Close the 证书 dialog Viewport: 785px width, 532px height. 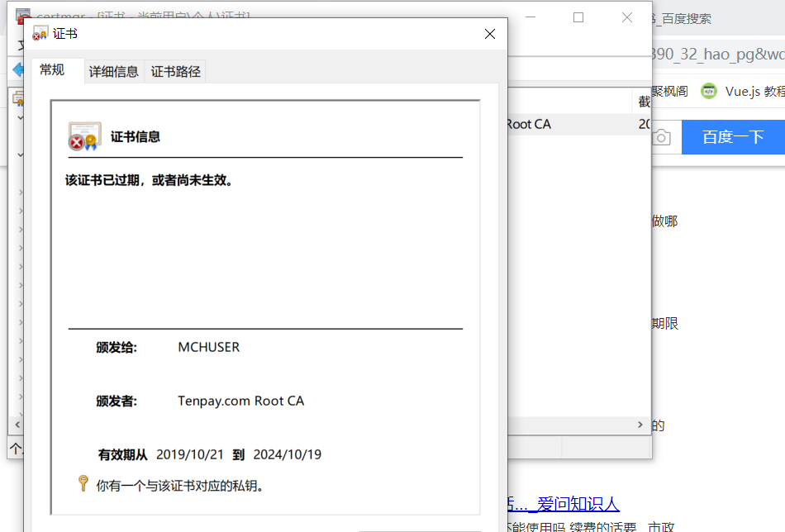(490, 34)
